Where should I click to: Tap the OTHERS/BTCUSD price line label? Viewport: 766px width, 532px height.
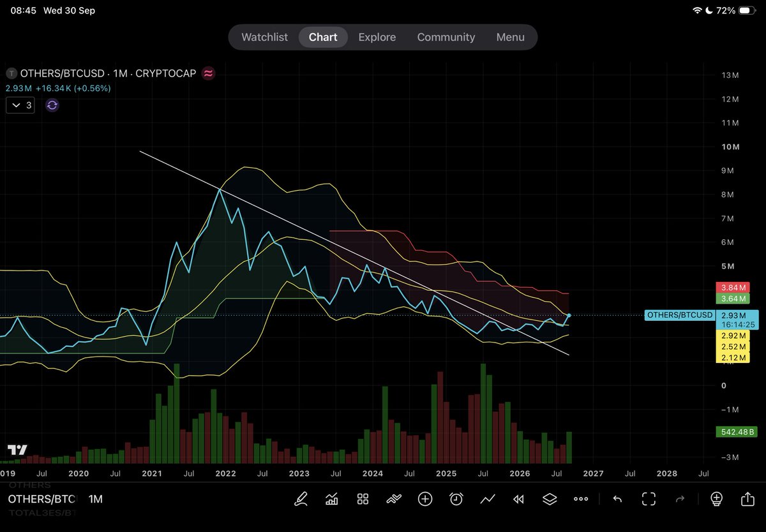(679, 315)
